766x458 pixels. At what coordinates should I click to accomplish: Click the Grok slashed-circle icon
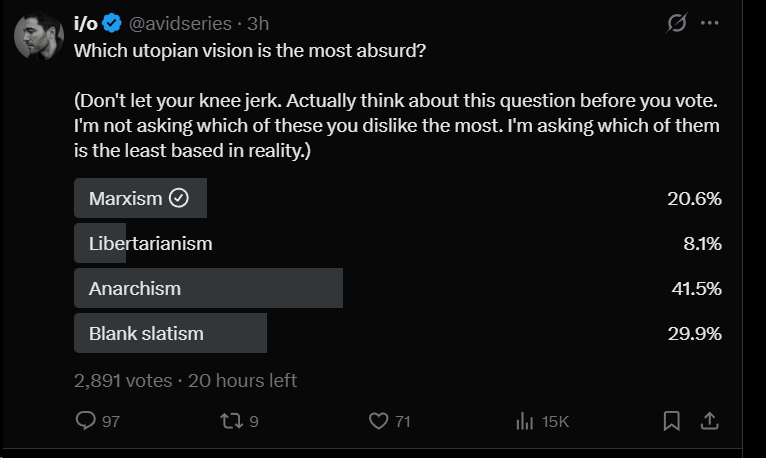point(674,22)
